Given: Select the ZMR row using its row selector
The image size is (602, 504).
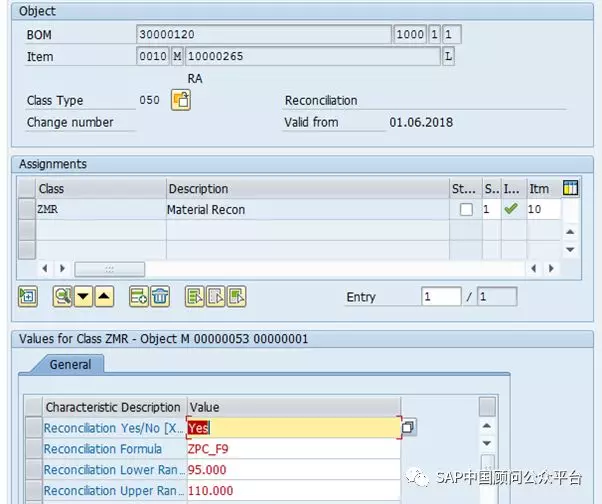Looking at the screenshot, I should coord(27,210).
